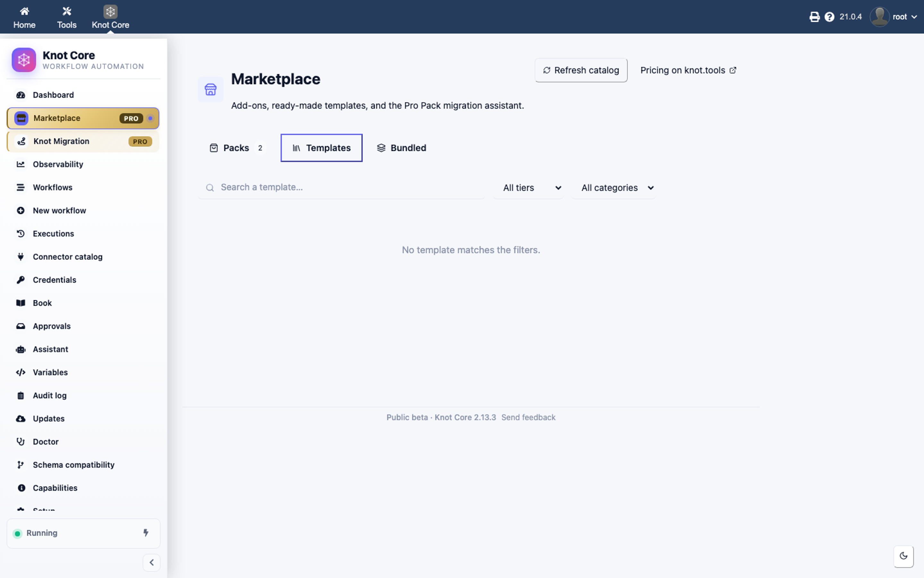Toggle dark mode moon icon
924x578 pixels.
click(x=903, y=556)
